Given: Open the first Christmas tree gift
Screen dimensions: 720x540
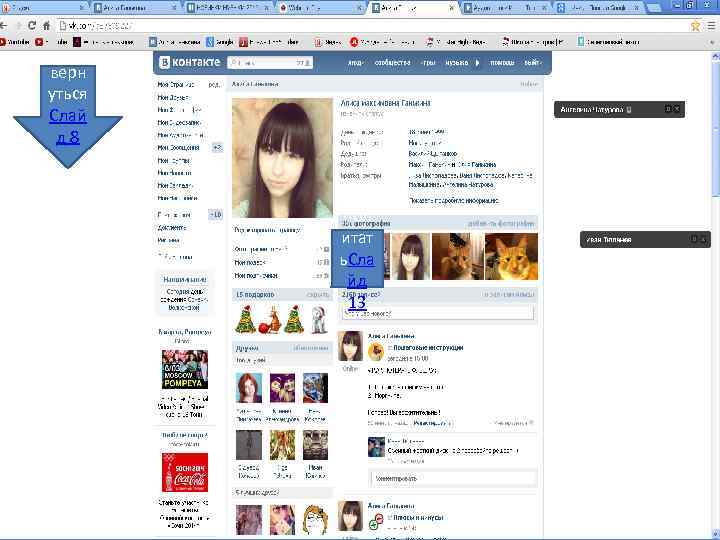Looking at the screenshot, I should tap(246, 319).
